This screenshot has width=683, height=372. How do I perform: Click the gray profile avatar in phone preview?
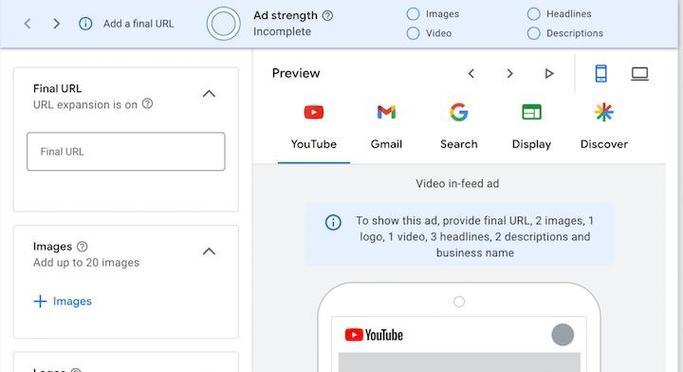(x=563, y=335)
